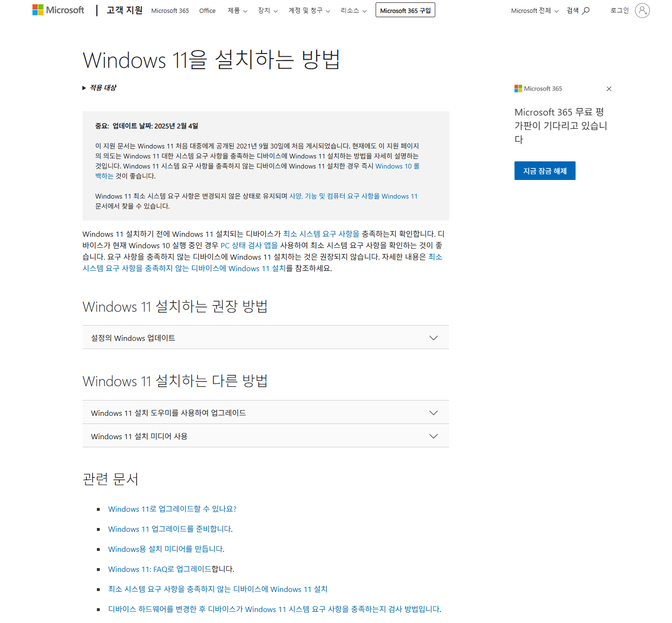
Task: Open Windows 11로 업그레이드할 수 있나요? link
Action: (172, 509)
